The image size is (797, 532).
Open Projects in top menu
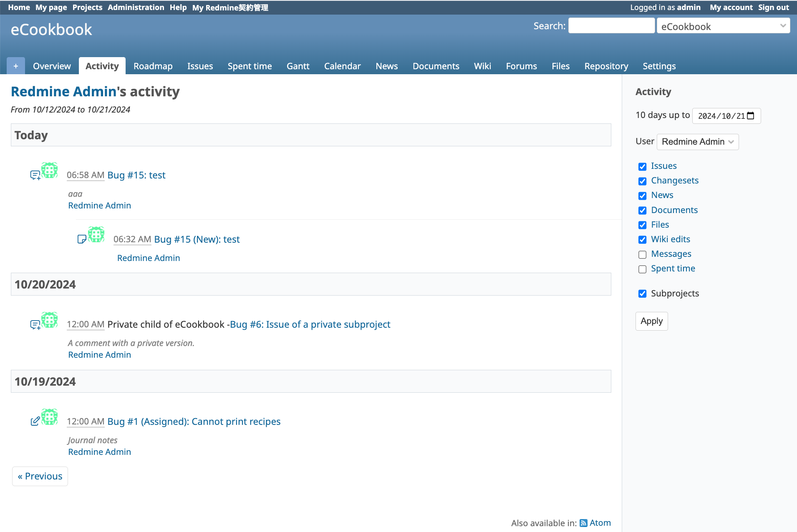click(87, 7)
